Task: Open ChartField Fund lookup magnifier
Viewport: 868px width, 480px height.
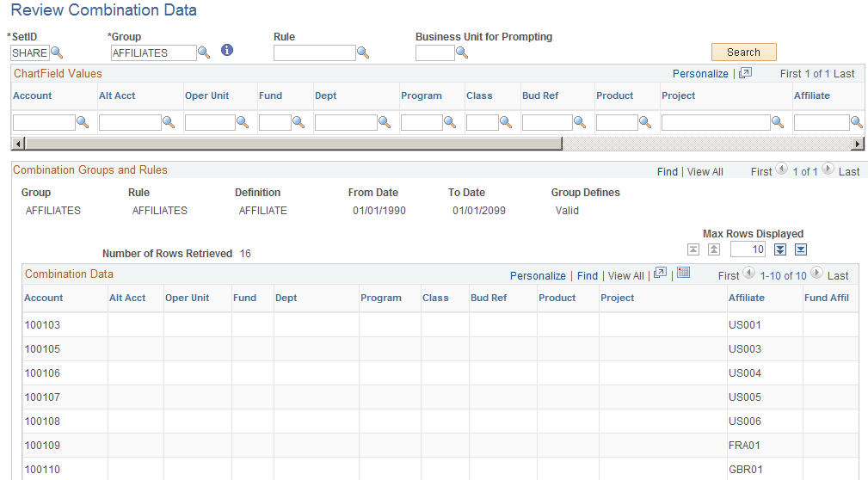Action: tap(299, 122)
